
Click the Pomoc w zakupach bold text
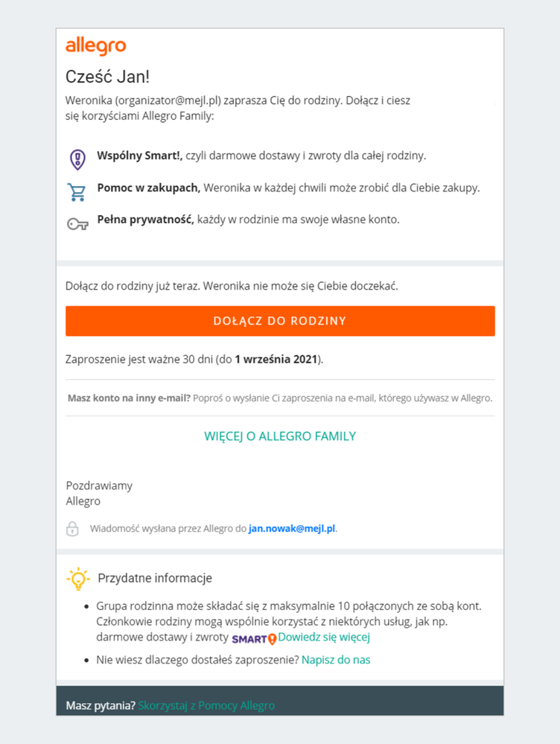coord(148,188)
